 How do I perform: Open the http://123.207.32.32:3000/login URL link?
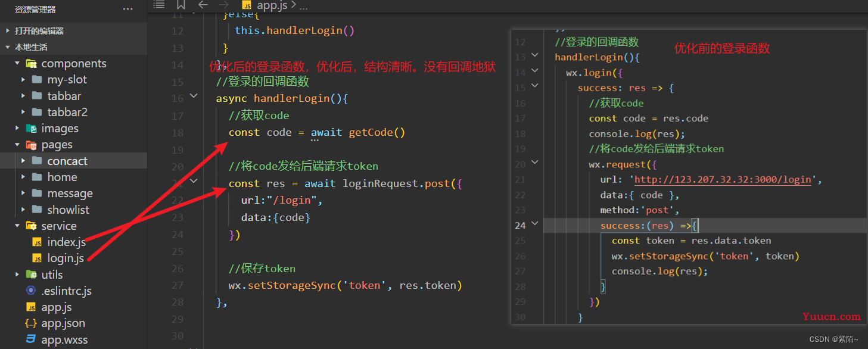tap(723, 179)
